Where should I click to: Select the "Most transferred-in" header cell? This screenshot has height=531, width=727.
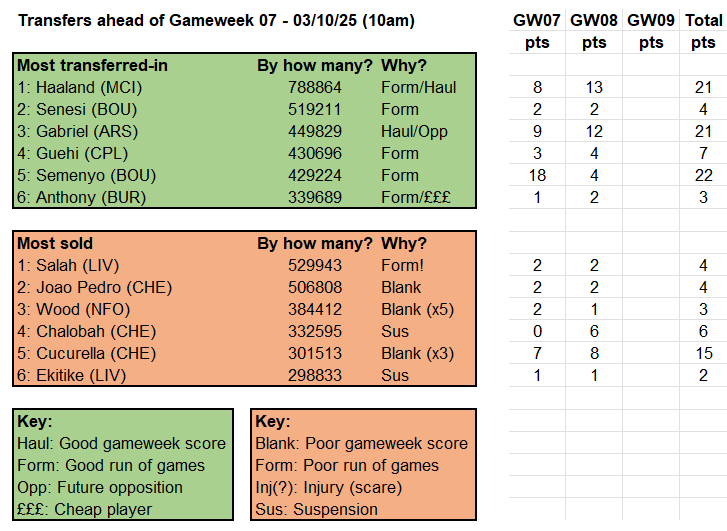coord(90,65)
